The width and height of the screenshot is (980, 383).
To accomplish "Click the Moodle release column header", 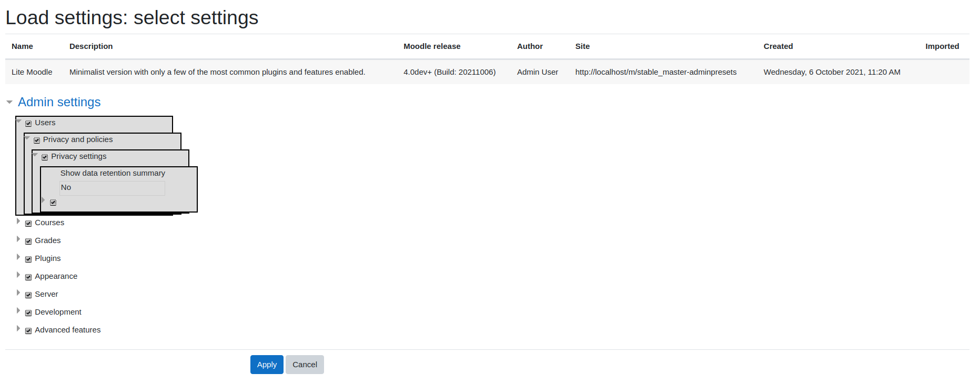I will (432, 46).
